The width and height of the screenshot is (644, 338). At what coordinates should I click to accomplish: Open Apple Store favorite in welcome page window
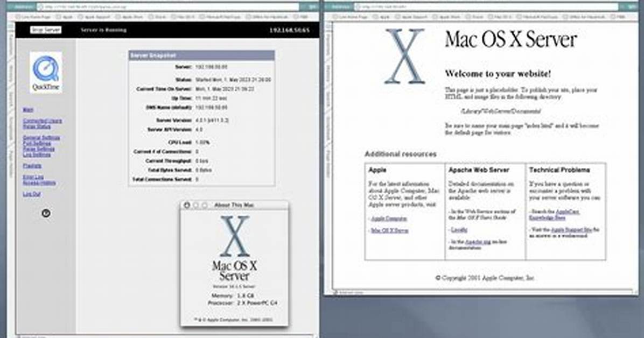click(x=446, y=17)
